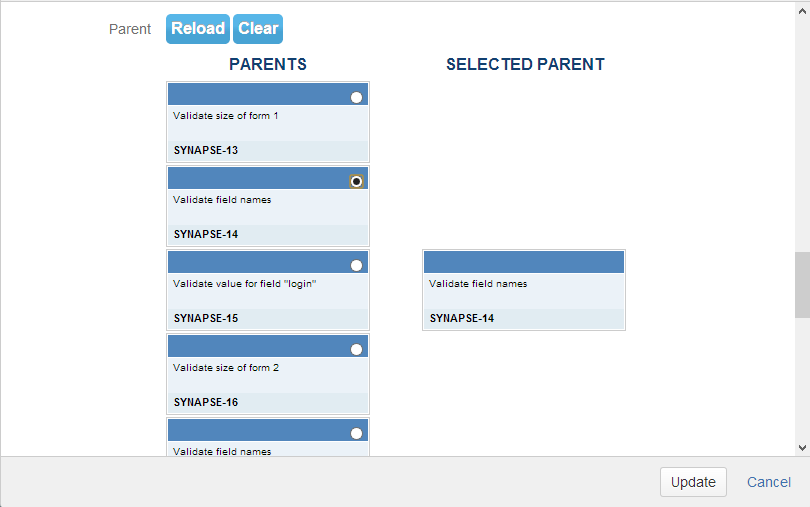This screenshot has height=507, width=810.
Task: Click the SYNAPSE-15 issue key label
Action: pyautogui.click(x=206, y=319)
